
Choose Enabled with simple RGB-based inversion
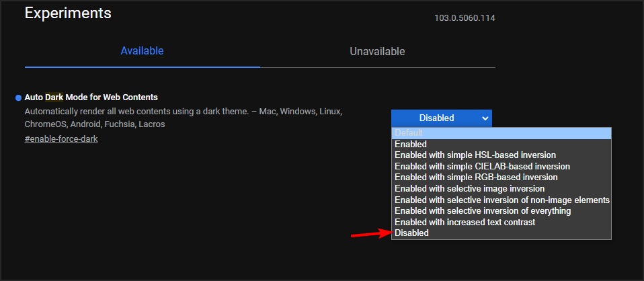[501, 177]
